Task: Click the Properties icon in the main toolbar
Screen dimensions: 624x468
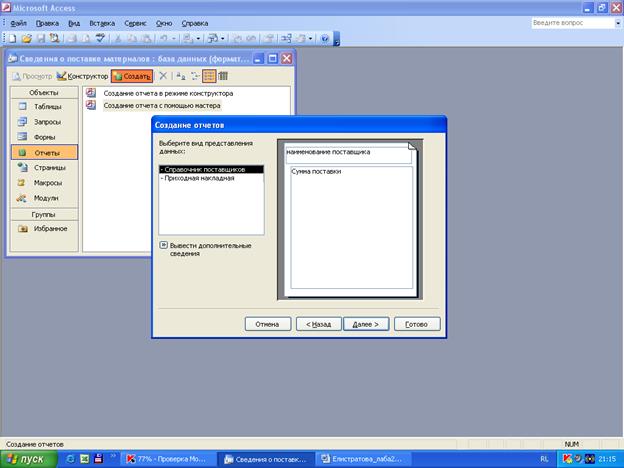Action: (x=269, y=39)
